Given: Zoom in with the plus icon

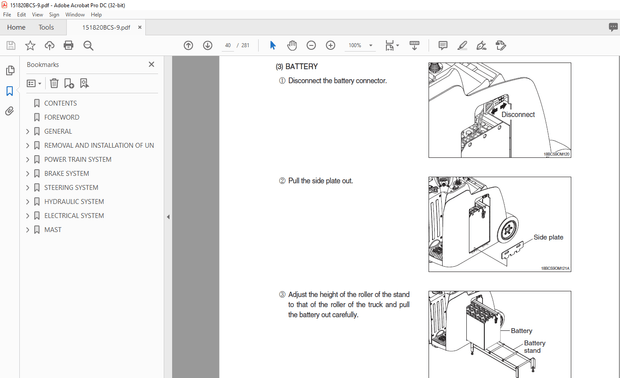Looking at the screenshot, I should pyautogui.click(x=331, y=45).
